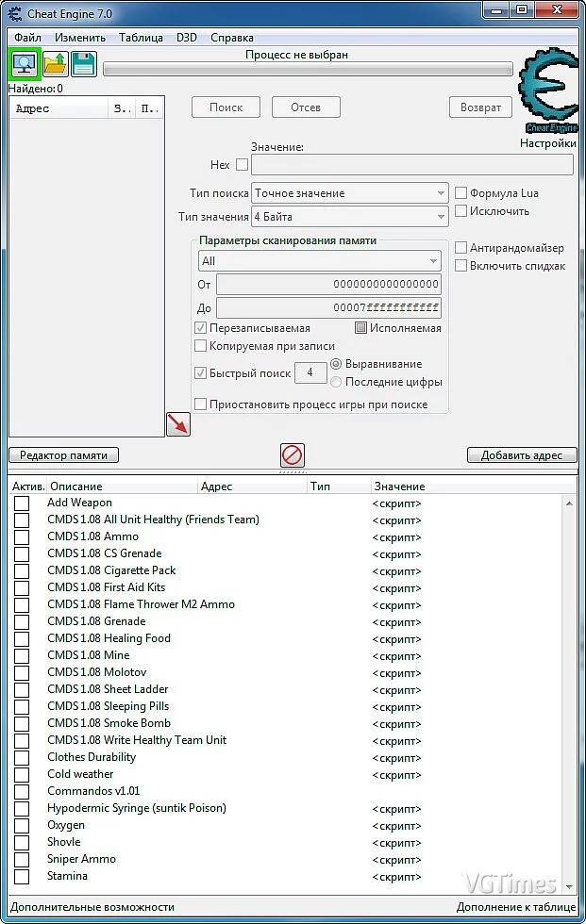Image resolution: width=586 pixels, height=924 pixels.
Task: Click the open cheat table folder icon
Action: tap(56, 64)
